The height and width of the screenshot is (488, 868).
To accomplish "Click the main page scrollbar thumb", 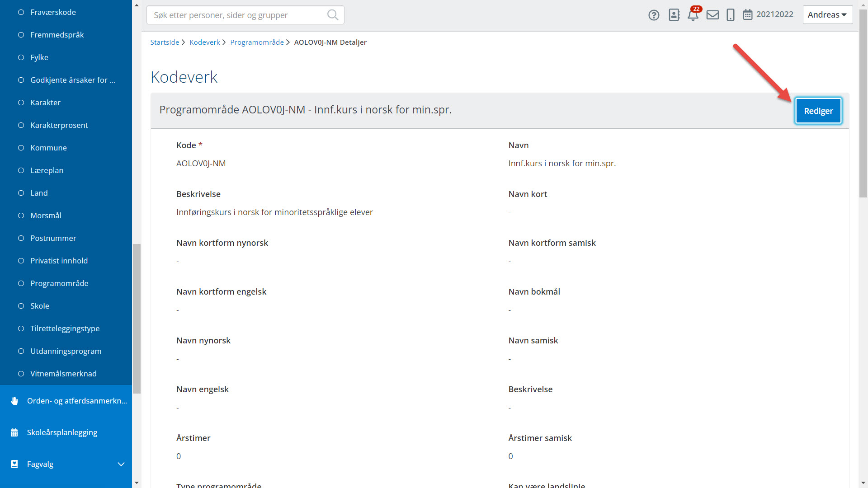I will [863, 103].
